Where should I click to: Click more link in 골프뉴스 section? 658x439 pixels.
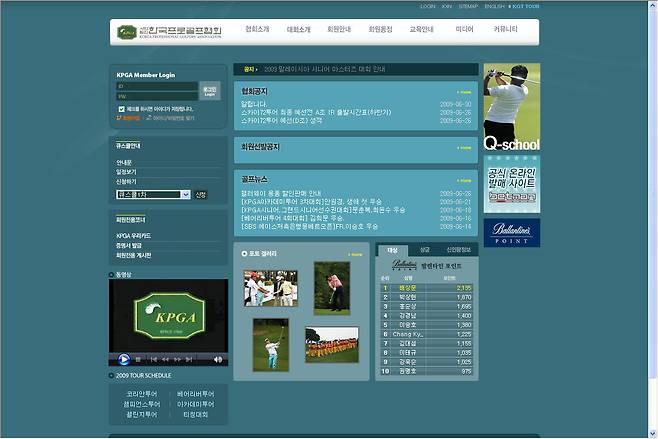coord(464,182)
